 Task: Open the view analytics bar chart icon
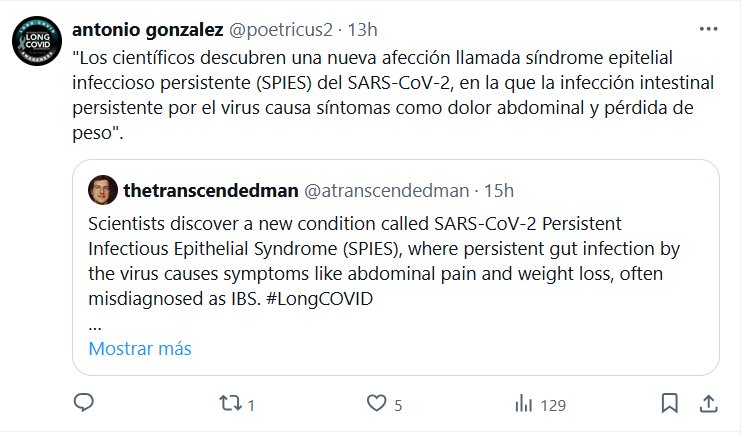point(523,404)
